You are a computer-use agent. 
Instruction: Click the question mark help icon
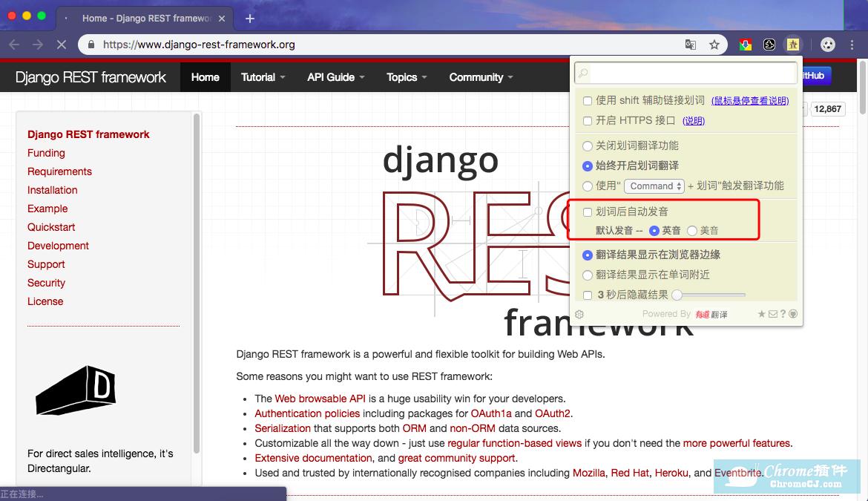(783, 314)
